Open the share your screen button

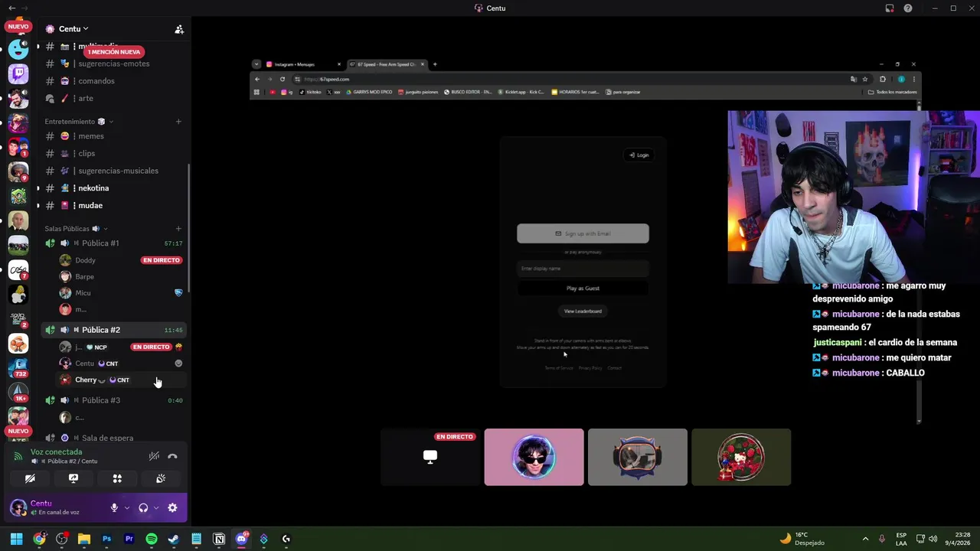(x=73, y=478)
